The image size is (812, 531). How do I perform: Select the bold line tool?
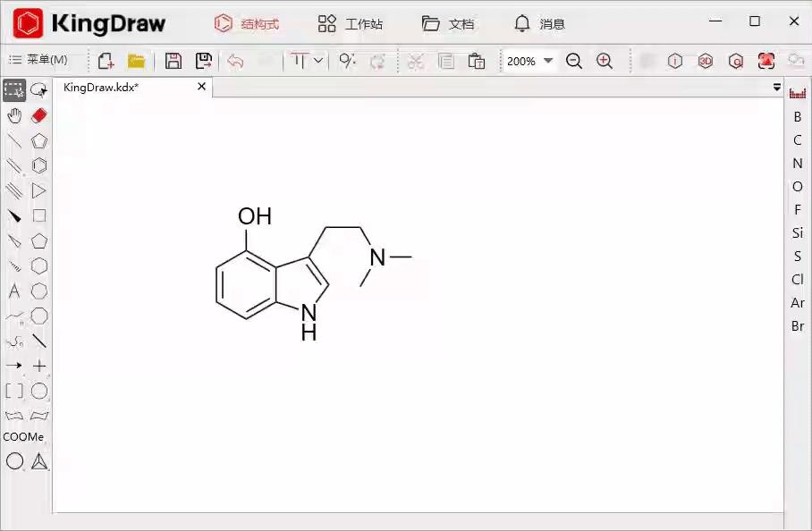point(39,341)
